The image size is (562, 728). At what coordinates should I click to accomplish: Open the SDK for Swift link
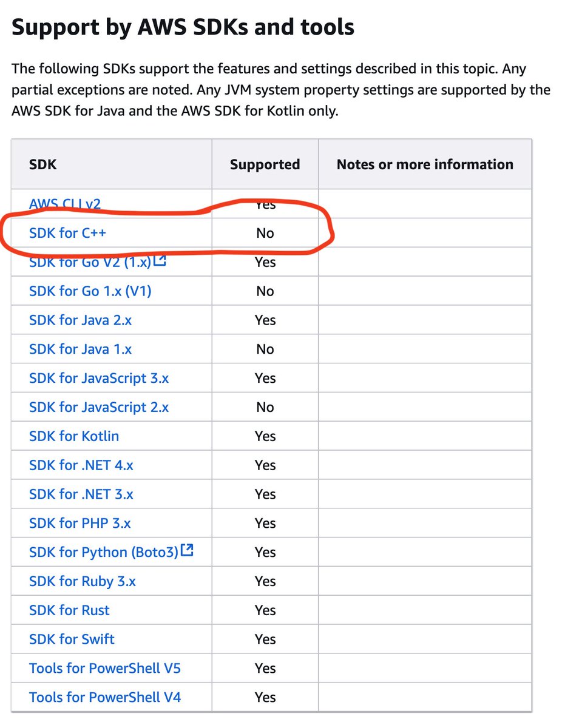(x=72, y=639)
